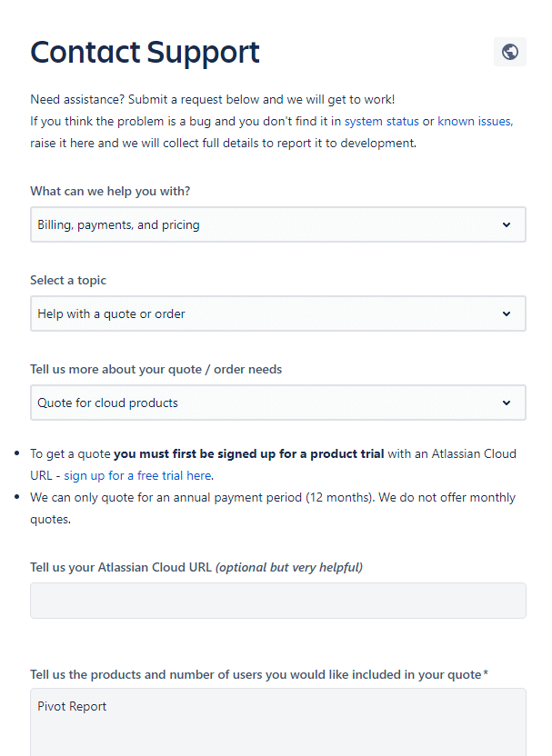Click the 'Select a topic' label
Screen dimensions: 552x756
[68, 280]
